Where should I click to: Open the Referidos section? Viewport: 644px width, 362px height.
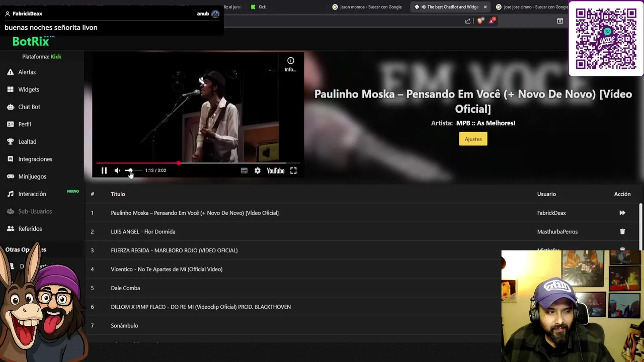(x=30, y=229)
